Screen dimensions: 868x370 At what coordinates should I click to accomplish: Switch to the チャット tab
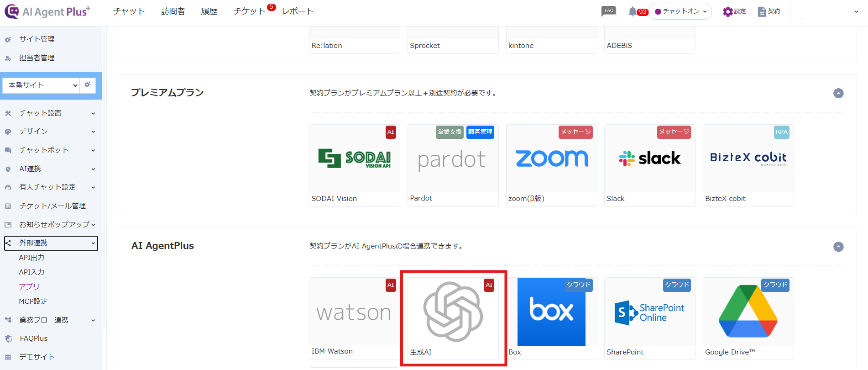tap(129, 11)
